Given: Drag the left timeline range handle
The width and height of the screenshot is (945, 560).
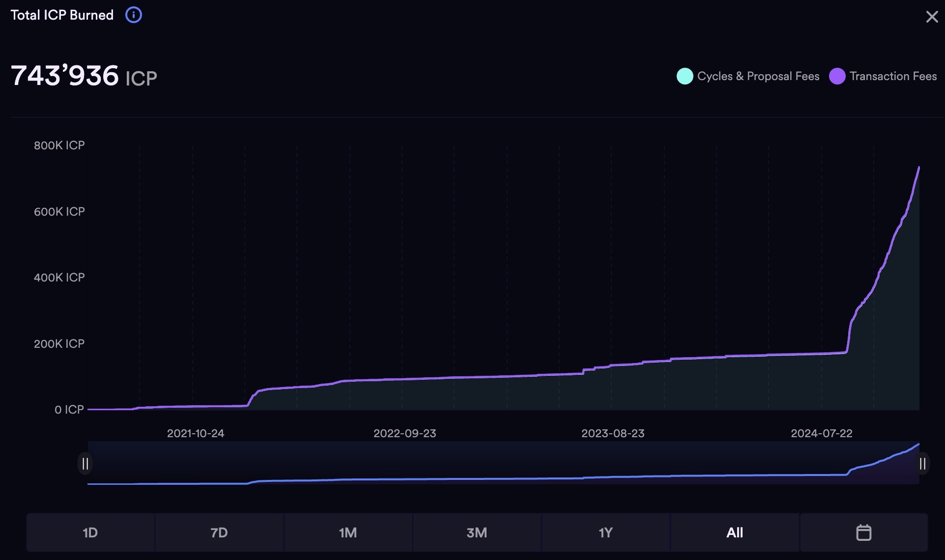Looking at the screenshot, I should click(86, 463).
